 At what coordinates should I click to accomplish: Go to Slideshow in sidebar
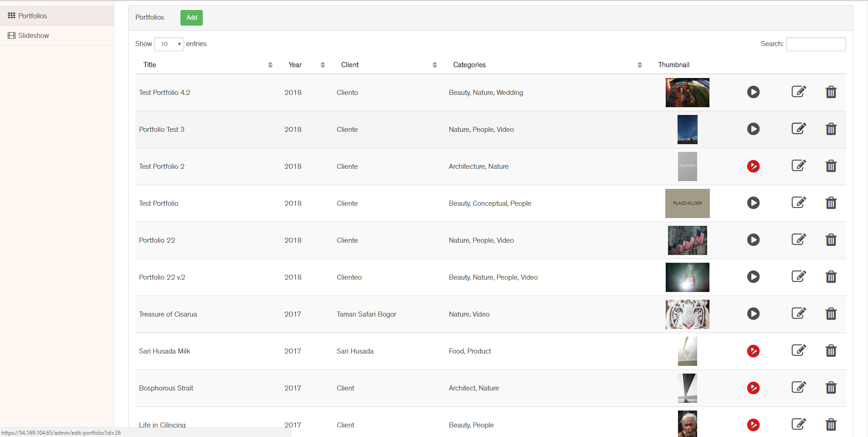[x=33, y=36]
